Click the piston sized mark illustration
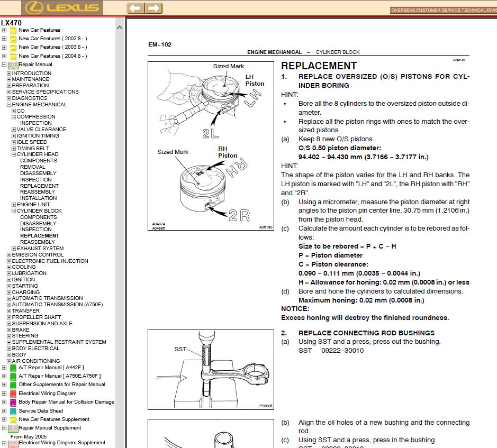This screenshot has width=497, height=448. pos(211,146)
